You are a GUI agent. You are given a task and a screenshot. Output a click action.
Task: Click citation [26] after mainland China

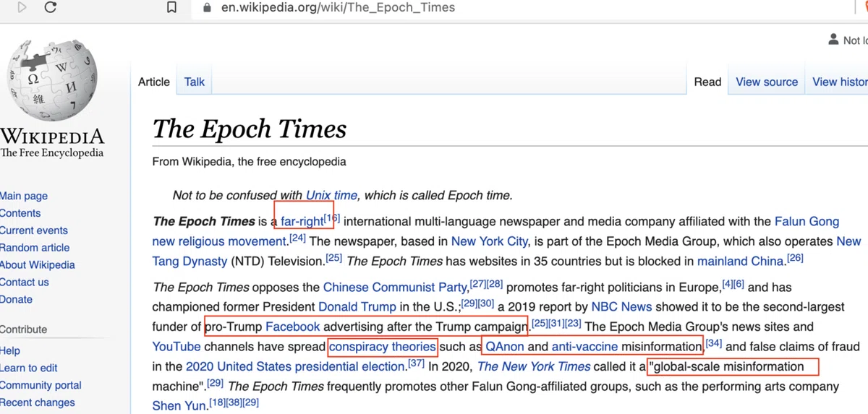click(794, 256)
